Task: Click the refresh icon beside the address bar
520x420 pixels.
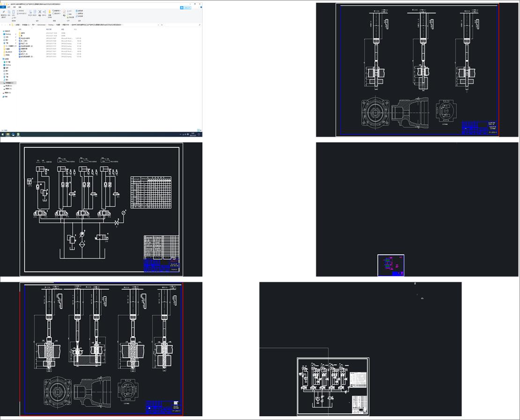Action: pos(162,25)
